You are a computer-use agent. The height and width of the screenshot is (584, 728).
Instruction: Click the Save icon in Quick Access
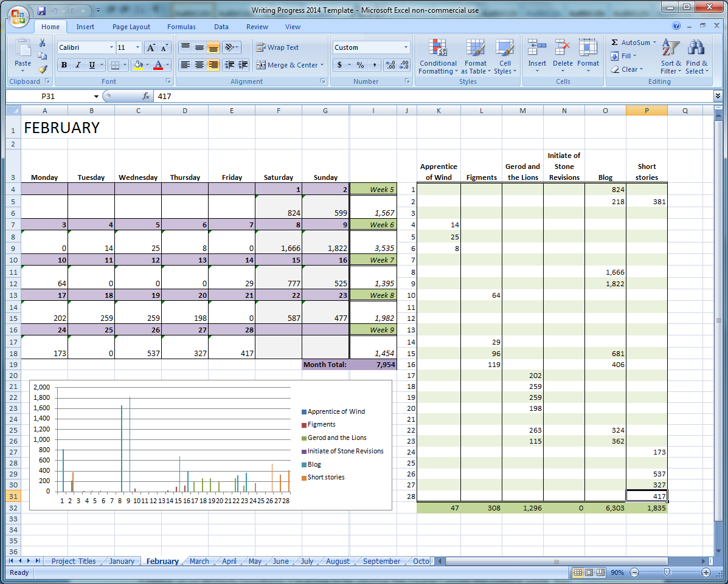[41, 11]
